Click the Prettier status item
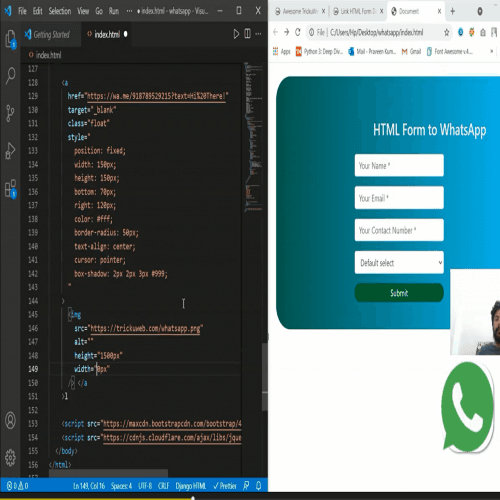 point(225,486)
